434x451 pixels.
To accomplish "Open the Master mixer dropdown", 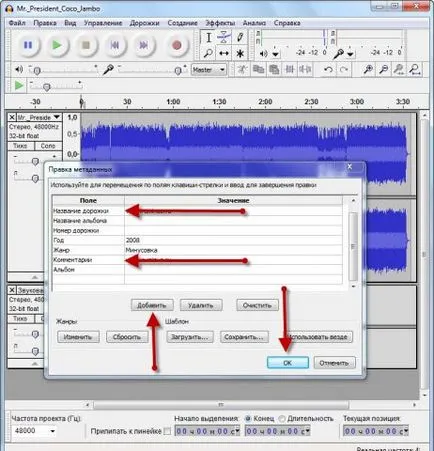I will pos(209,70).
